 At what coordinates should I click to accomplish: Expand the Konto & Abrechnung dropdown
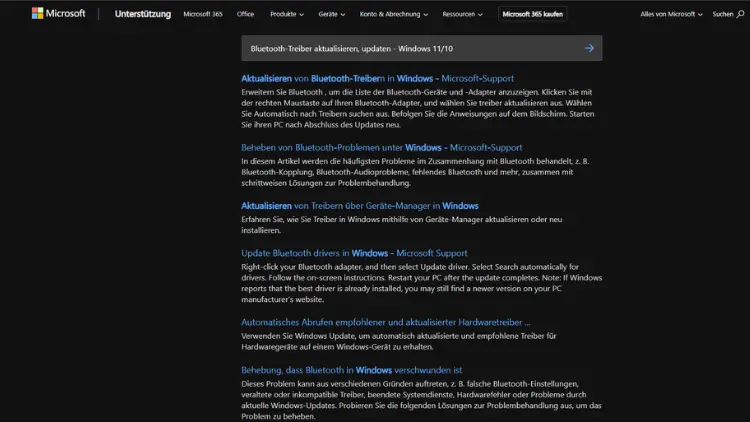394,14
